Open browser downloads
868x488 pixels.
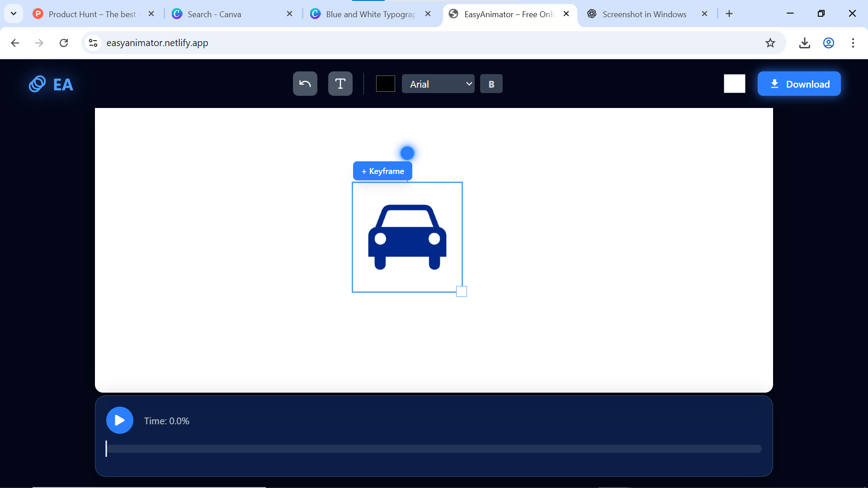tap(804, 43)
